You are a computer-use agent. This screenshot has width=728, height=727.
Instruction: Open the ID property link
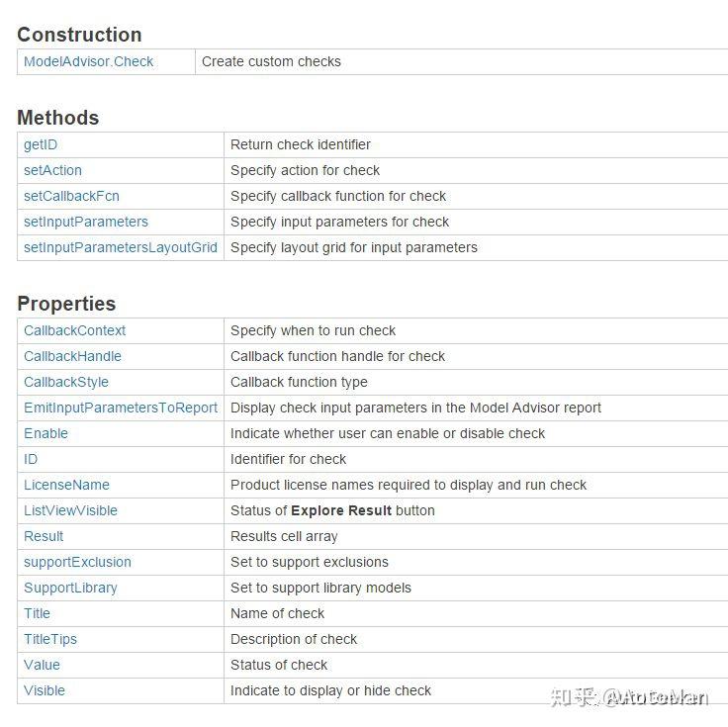(31, 459)
